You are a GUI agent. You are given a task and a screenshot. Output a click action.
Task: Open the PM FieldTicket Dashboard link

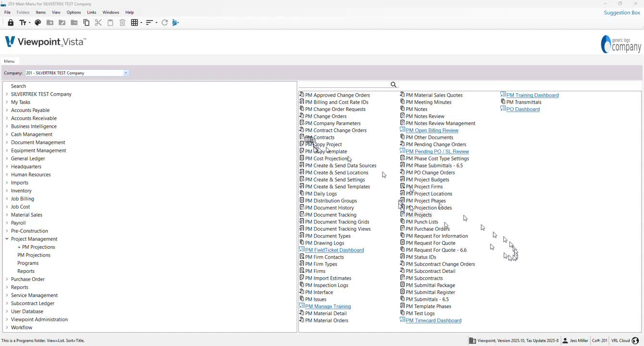334,250
